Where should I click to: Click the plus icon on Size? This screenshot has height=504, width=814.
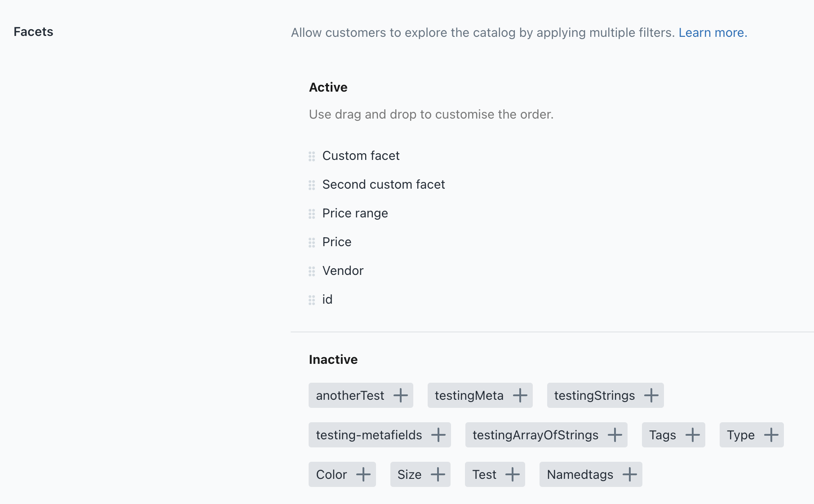pyautogui.click(x=438, y=474)
